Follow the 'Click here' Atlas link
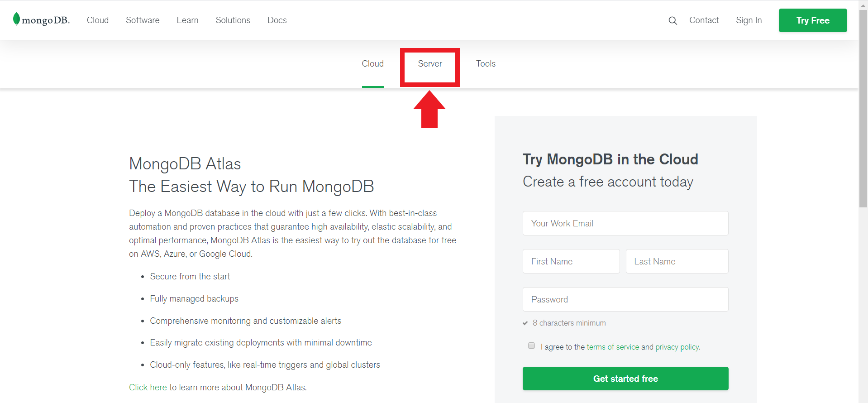The height and width of the screenshot is (403, 868). (x=148, y=387)
